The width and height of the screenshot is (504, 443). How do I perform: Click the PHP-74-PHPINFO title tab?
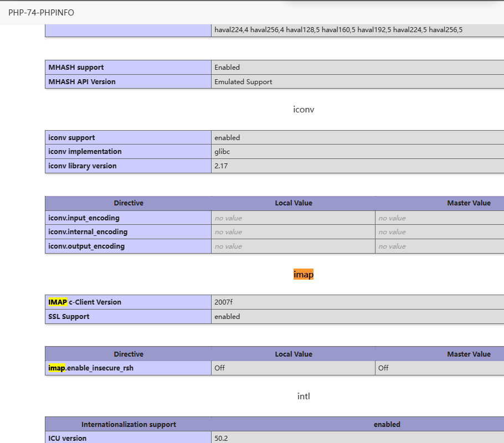[x=41, y=12]
